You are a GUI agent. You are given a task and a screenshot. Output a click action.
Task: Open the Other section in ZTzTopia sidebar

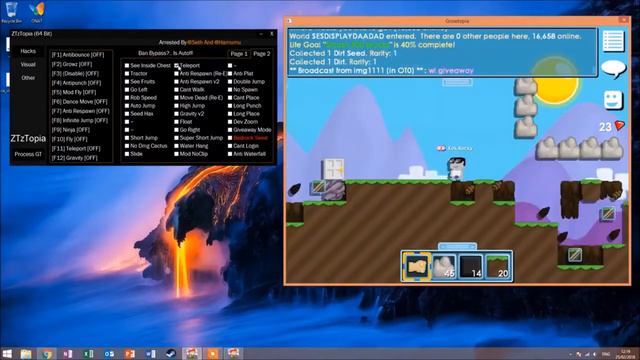28,78
